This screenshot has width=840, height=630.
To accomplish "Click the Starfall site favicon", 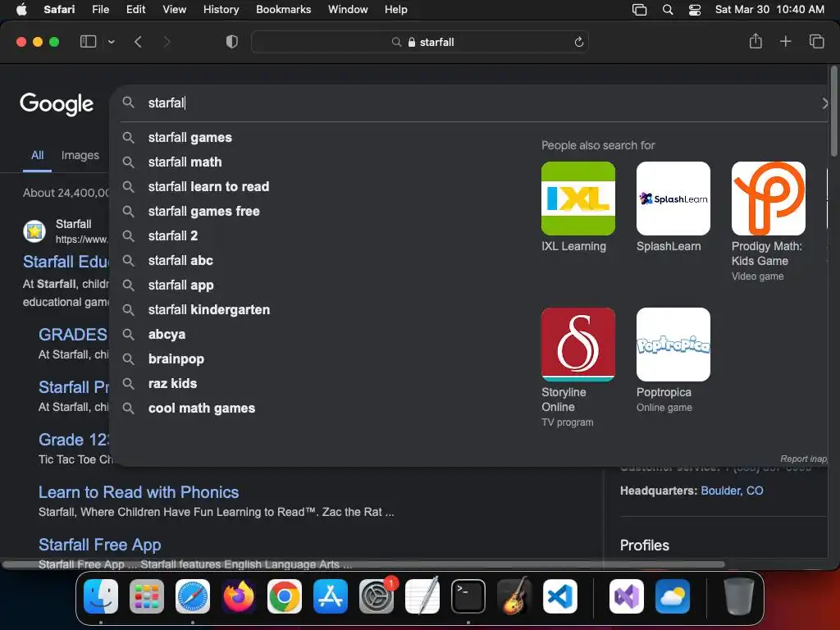I will pos(34,231).
